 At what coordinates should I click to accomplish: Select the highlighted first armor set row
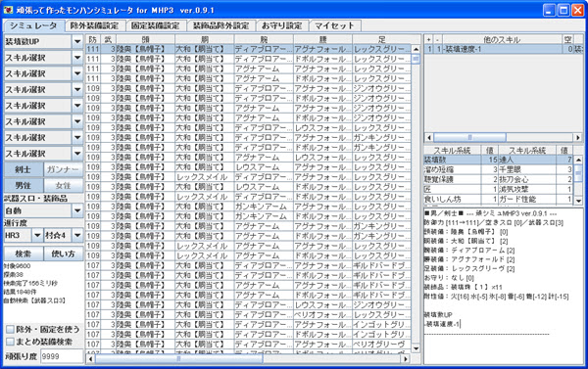(248, 49)
